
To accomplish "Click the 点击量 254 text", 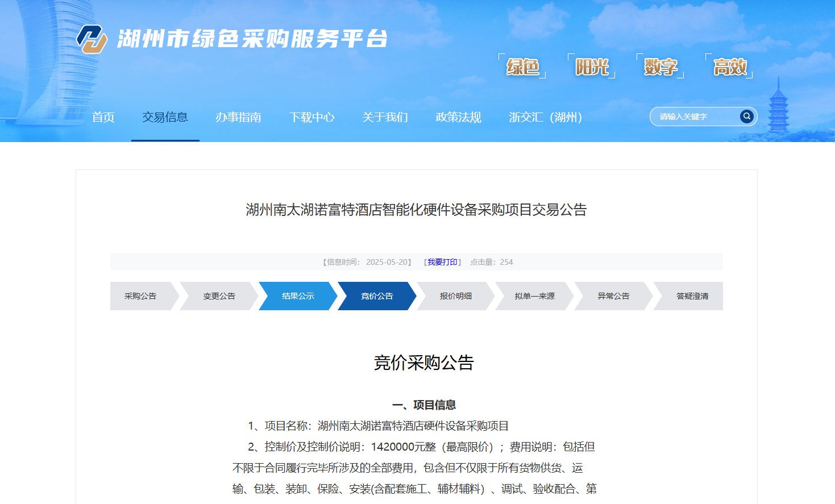I will [x=492, y=262].
